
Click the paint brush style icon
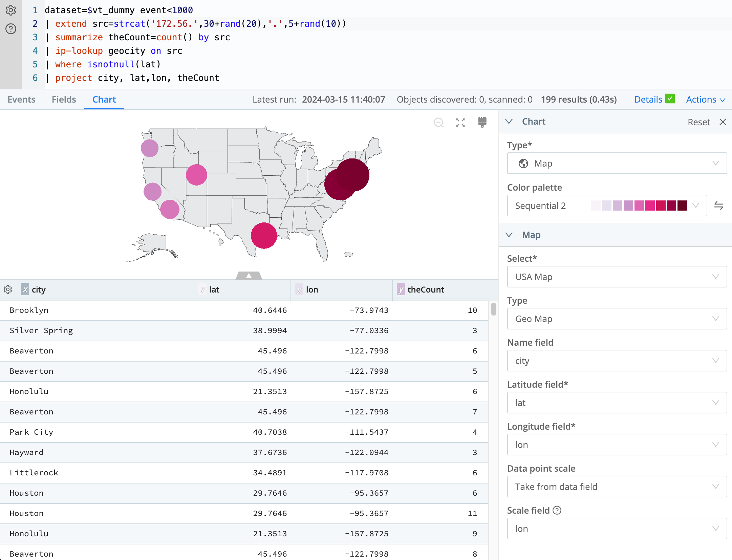coord(482,122)
